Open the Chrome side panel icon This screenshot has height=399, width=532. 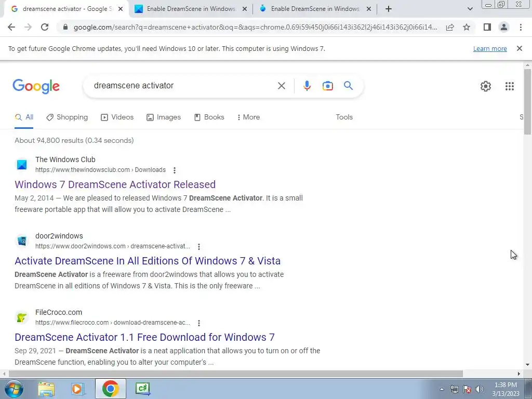click(487, 27)
